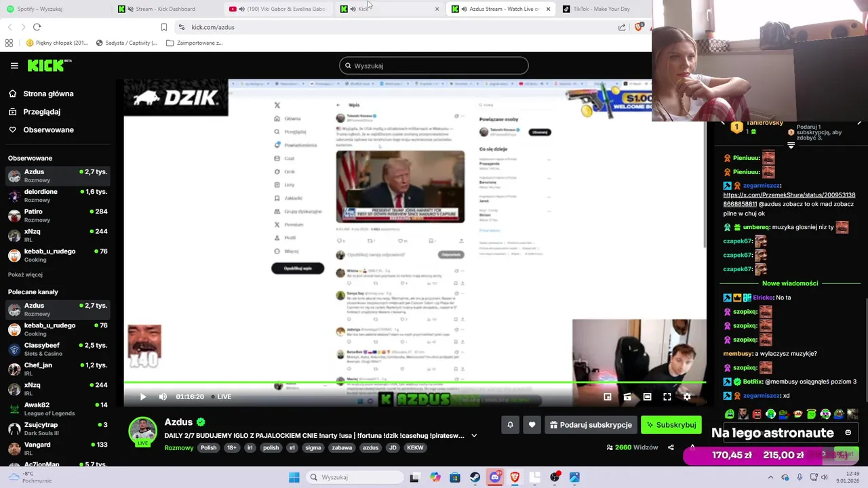Switch to Stream - Kick Dashboard tab
The image size is (868, 488).
pos(165,9)
